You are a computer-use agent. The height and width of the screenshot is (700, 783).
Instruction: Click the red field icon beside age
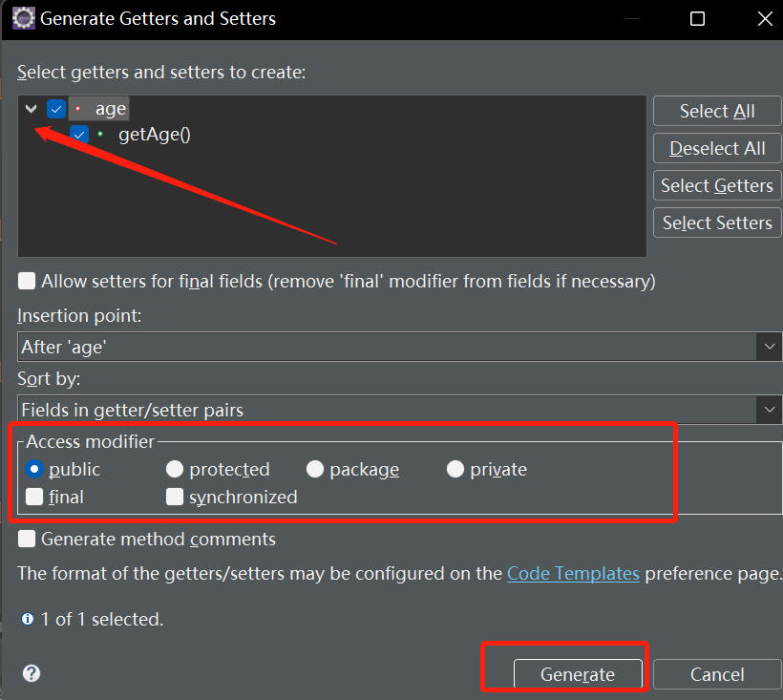point(78,109)
